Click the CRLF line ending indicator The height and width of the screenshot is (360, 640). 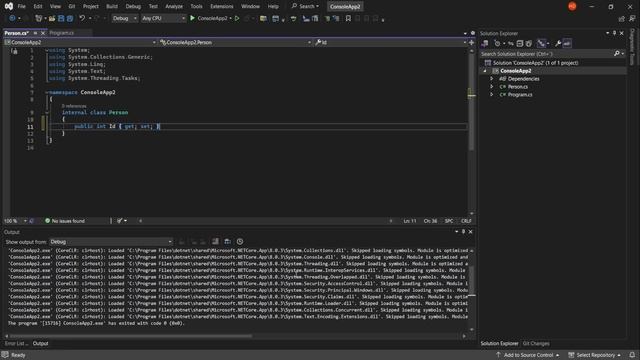click(x=466, y=221)
